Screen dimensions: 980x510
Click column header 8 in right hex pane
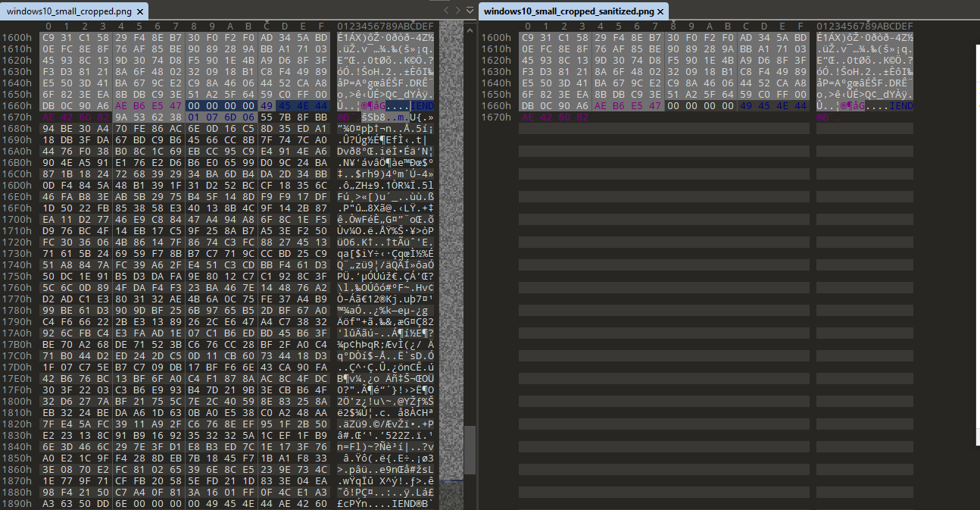tap(673, 27)
